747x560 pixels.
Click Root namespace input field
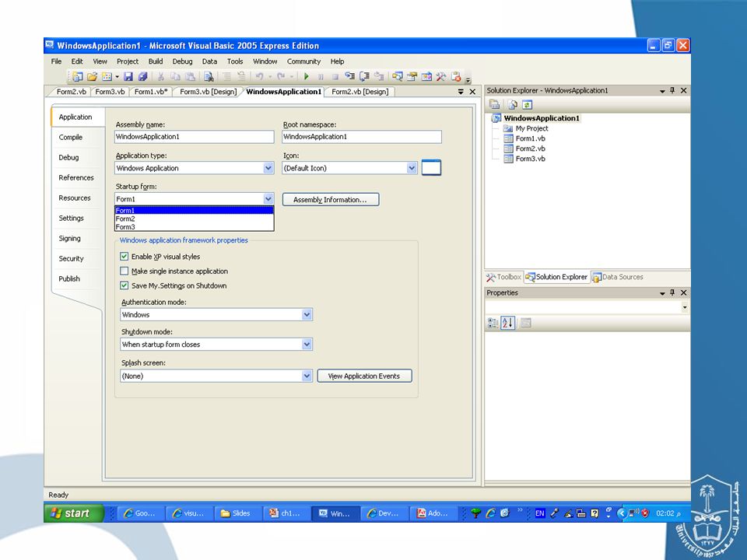[x=362, y=137]
